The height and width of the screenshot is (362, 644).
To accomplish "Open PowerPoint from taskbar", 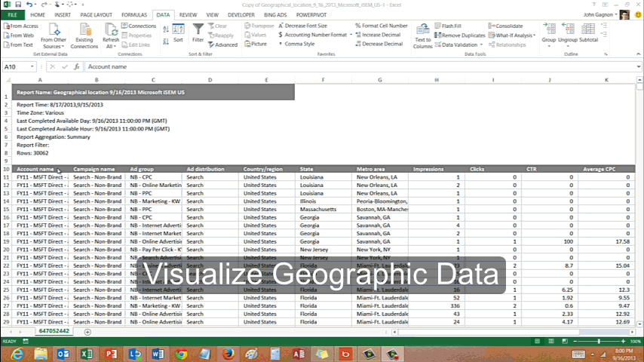I will (111, 354).
